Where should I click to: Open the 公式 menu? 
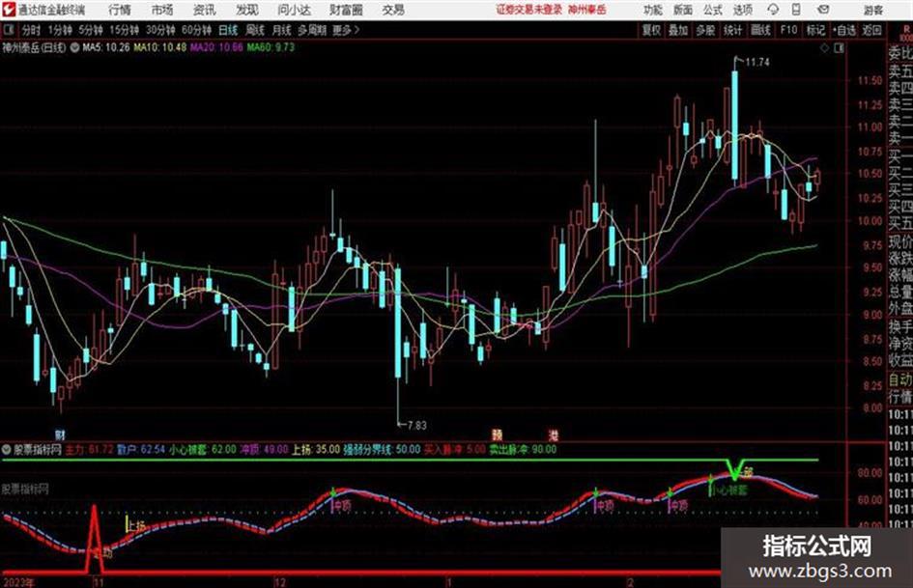(713, 10)
